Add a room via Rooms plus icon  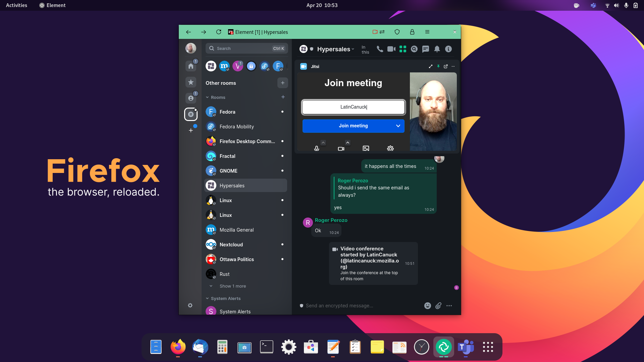click(283, 97)
